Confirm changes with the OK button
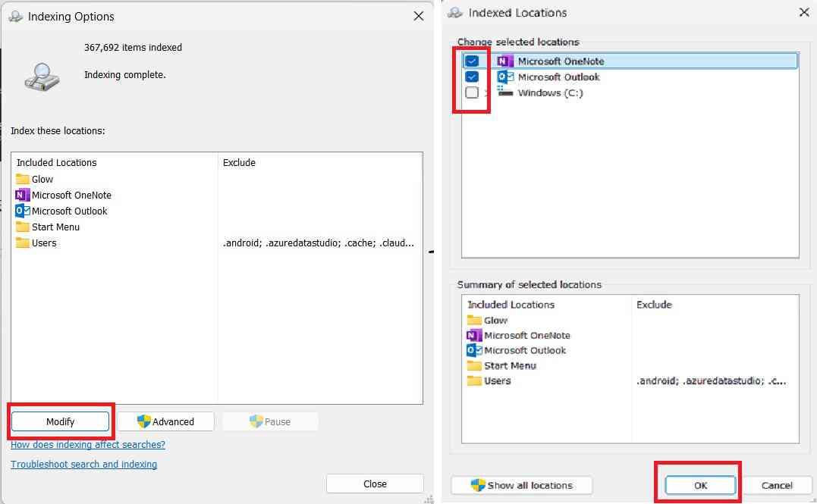817x504 pixels. coord(699,485)
